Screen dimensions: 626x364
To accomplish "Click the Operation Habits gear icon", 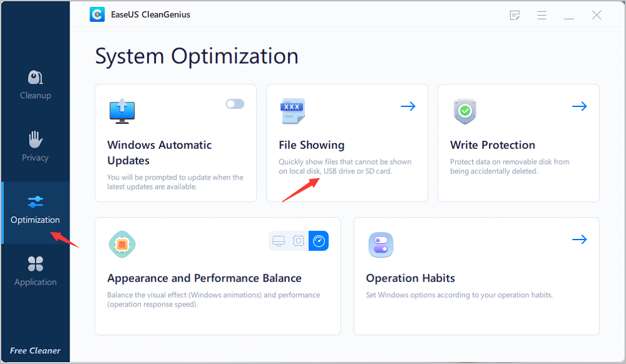I will coord(381,245).
